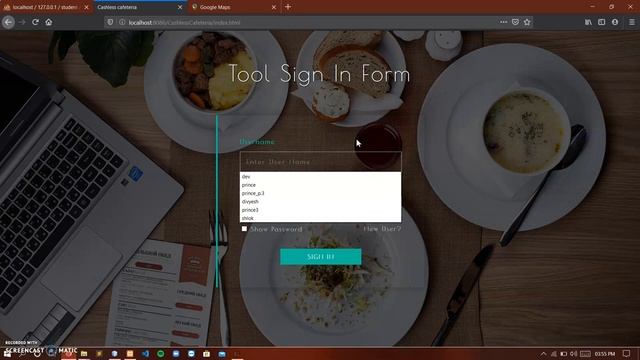The height and width of the screenshot is (360, 640).
Task: Click the Enter User Name input field
Action: (x=320, y=162)
